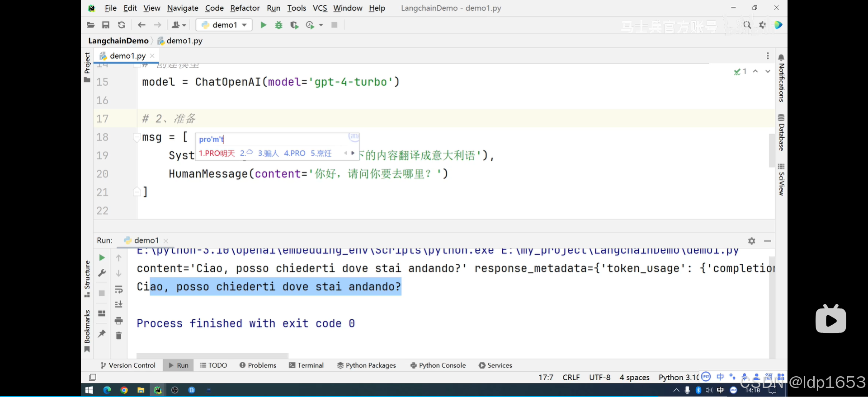Click the Back navigation arrow
The height and width of the screenshot is (397, 868).
(142, 25)
